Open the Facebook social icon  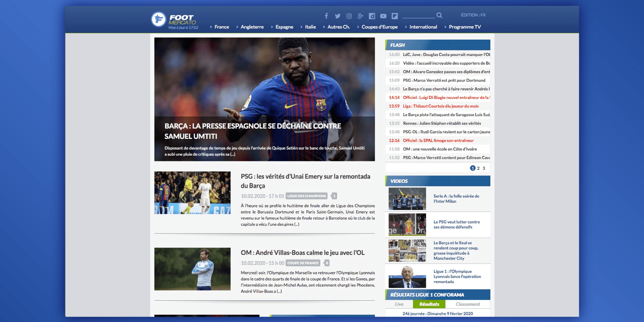[326, 16]
